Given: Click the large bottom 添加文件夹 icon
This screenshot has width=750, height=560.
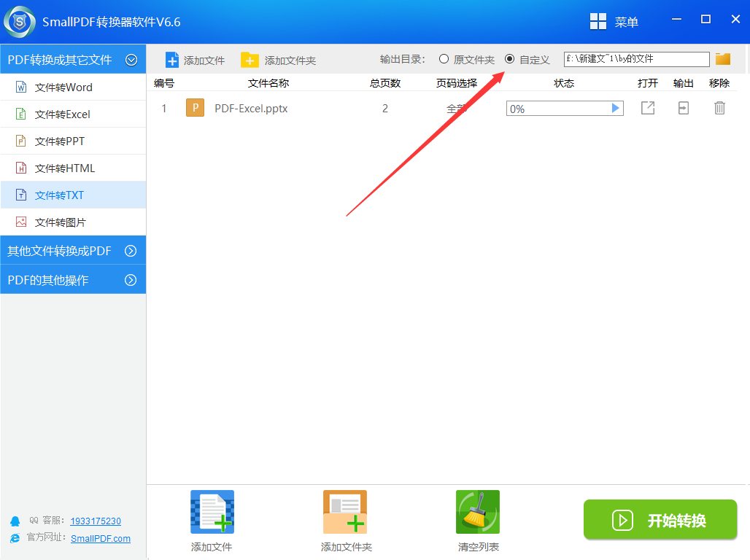Looking at the screenshot, I should click(345, 512).
